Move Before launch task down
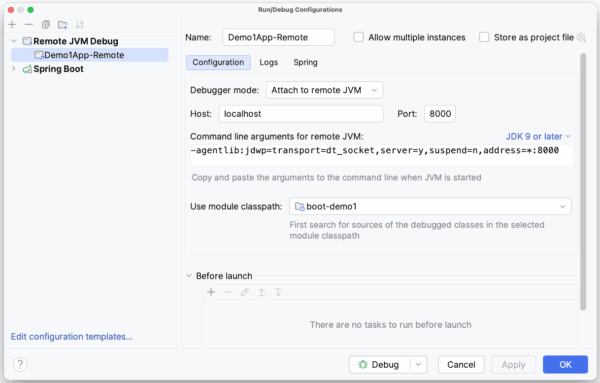 tap(278, 292)
